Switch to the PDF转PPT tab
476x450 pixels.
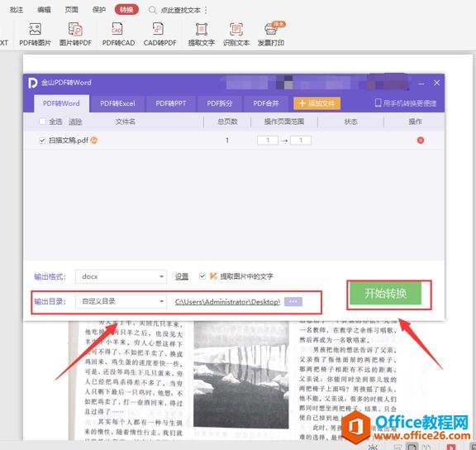click(x=170, y=103)
